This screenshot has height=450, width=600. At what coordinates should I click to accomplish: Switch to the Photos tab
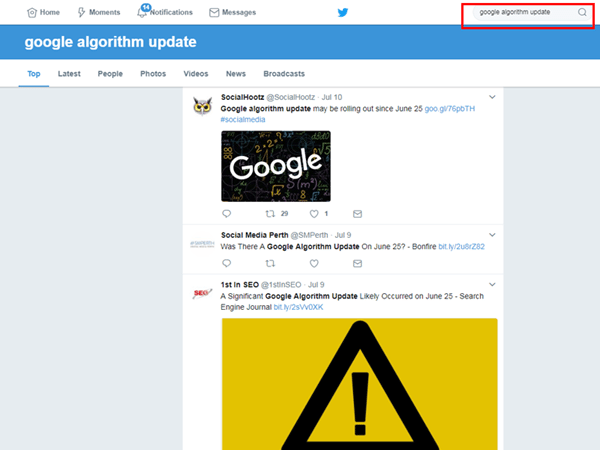153,73
